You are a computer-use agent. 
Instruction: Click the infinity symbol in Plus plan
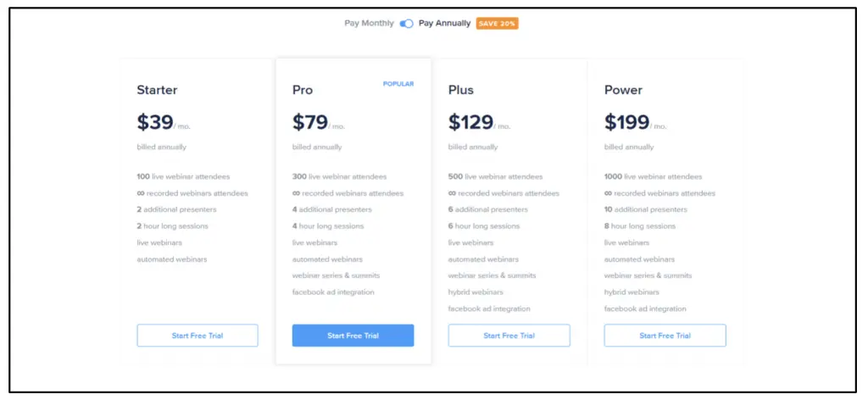[452, 193]
